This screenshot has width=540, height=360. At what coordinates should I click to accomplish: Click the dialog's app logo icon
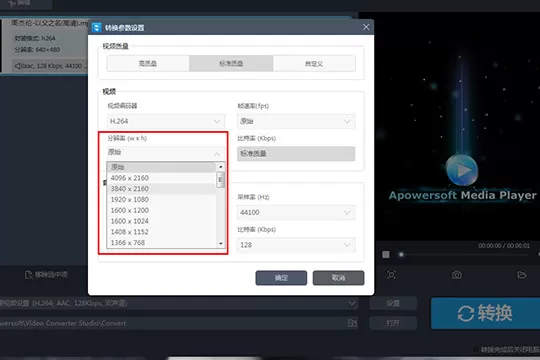coord(97,28)
